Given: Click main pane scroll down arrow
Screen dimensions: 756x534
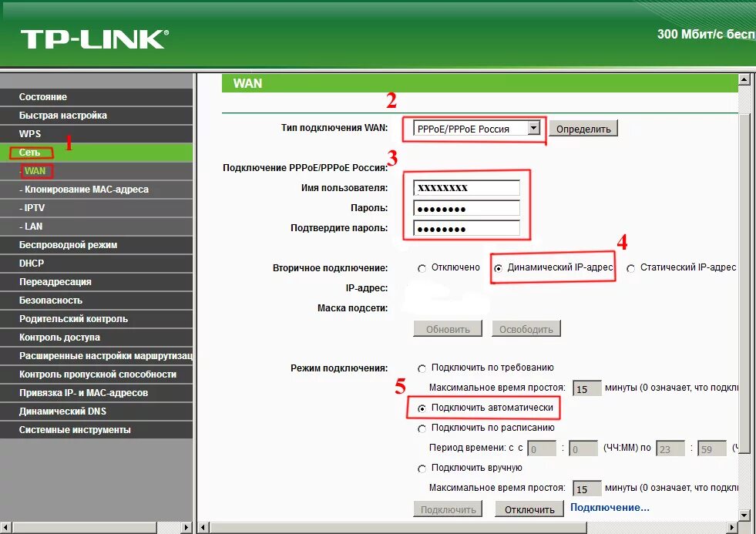Looking at the screenshot, I should pyautogui.click(x=744, y=515).
